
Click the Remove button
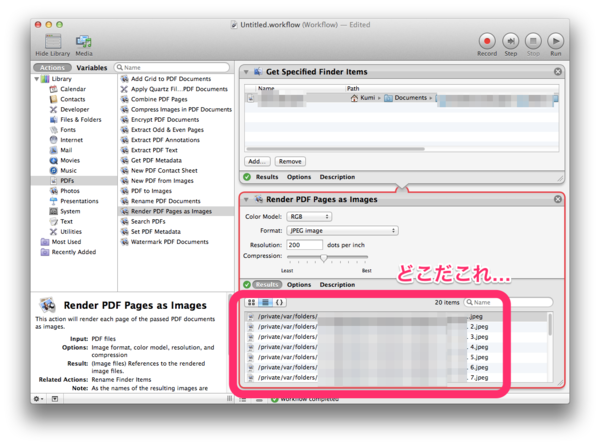point(290,161)
